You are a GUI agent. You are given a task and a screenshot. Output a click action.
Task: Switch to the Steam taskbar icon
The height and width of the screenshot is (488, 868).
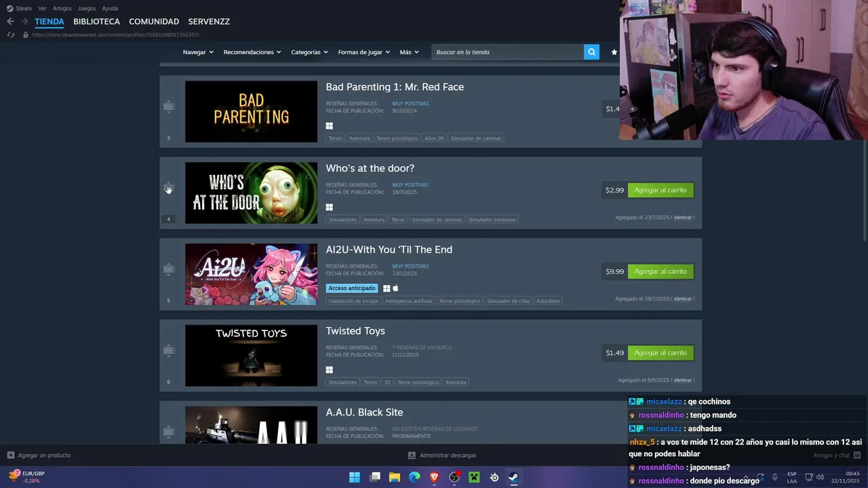514,477
